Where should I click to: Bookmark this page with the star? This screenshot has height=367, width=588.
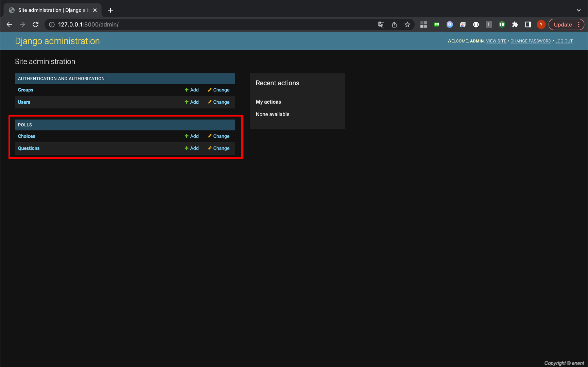point(407,24)
